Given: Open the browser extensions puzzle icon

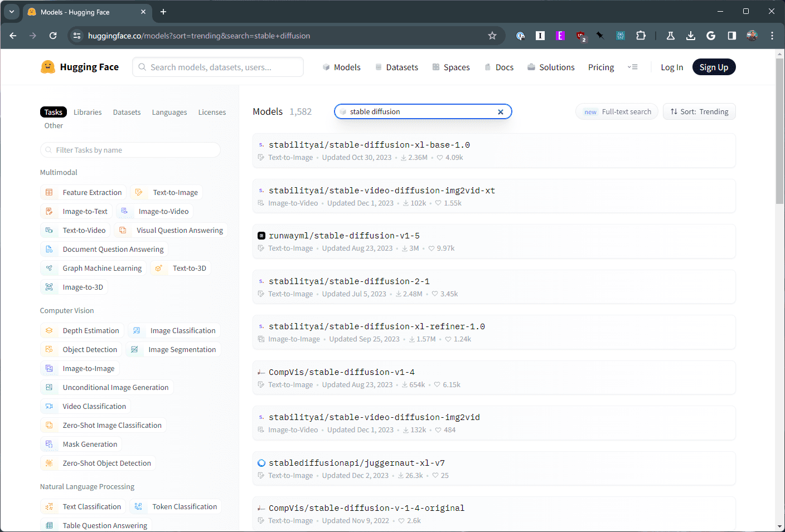Looking at the screenshot, I should (x=641, y=36).
